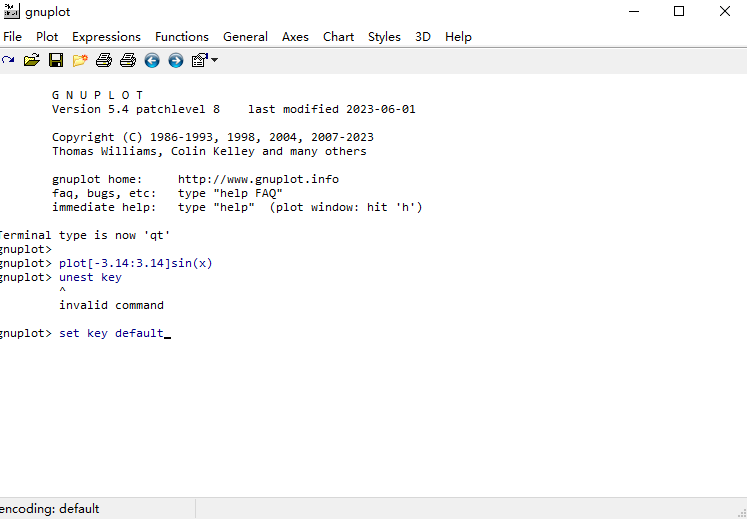Image resolution: width=747 pixels, height=519 pixels.
Task: Click the 'encoding: default' status bar entry
Action: 50,509
